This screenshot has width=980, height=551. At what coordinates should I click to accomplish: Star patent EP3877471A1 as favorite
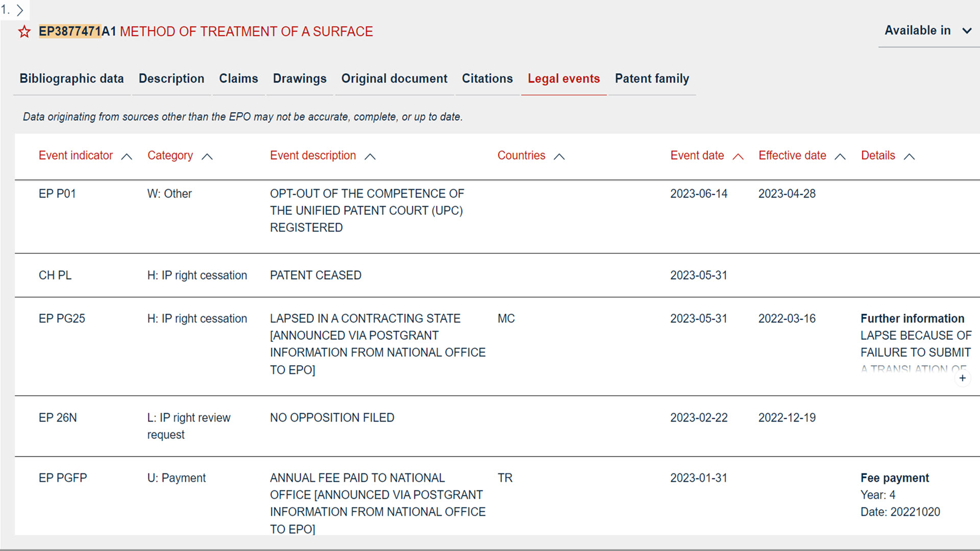24,32
